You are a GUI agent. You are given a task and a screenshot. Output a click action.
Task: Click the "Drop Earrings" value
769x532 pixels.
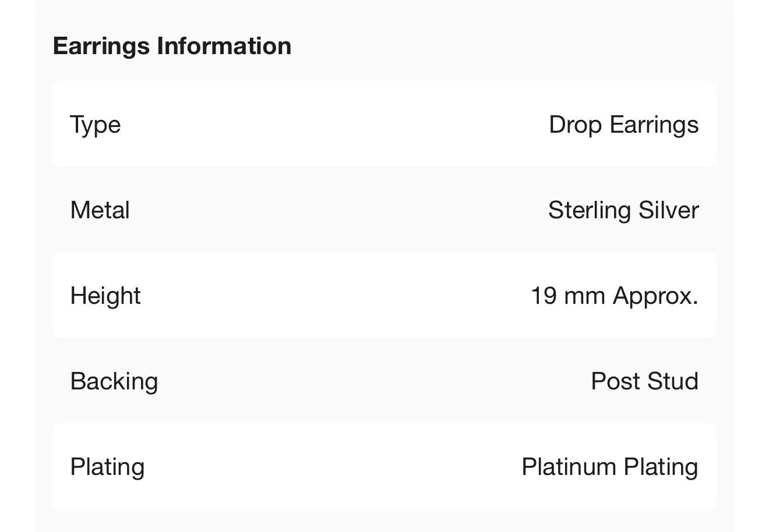623,125
